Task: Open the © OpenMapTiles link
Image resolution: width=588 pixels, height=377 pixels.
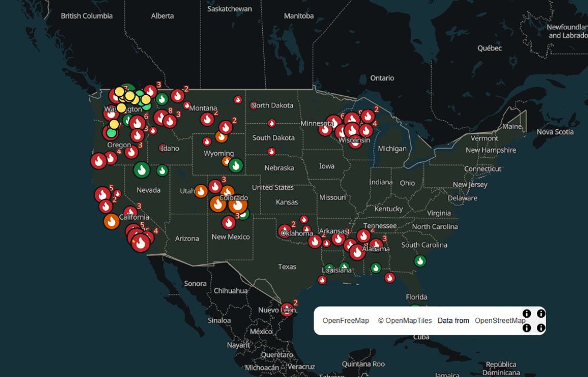Action: (405, 321)
